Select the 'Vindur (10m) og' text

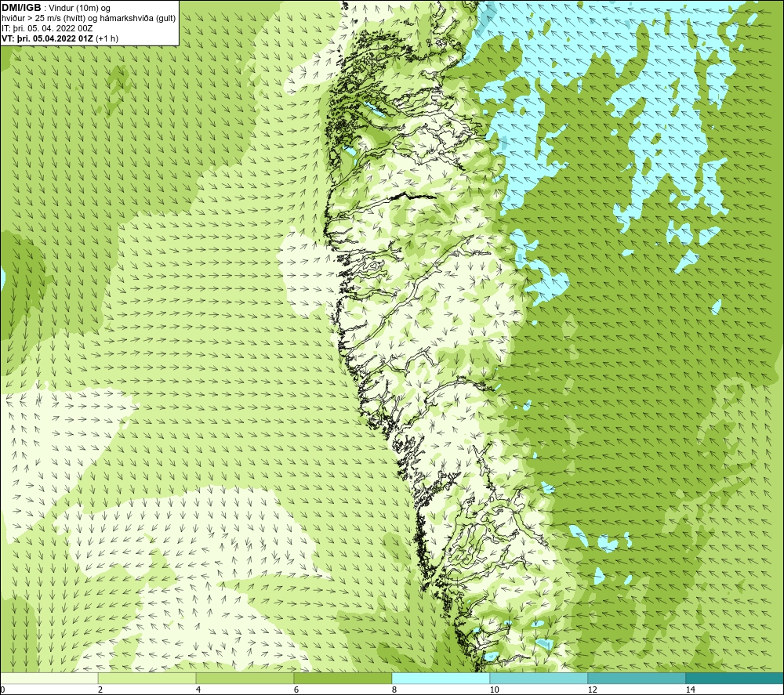tap(80, 9)
